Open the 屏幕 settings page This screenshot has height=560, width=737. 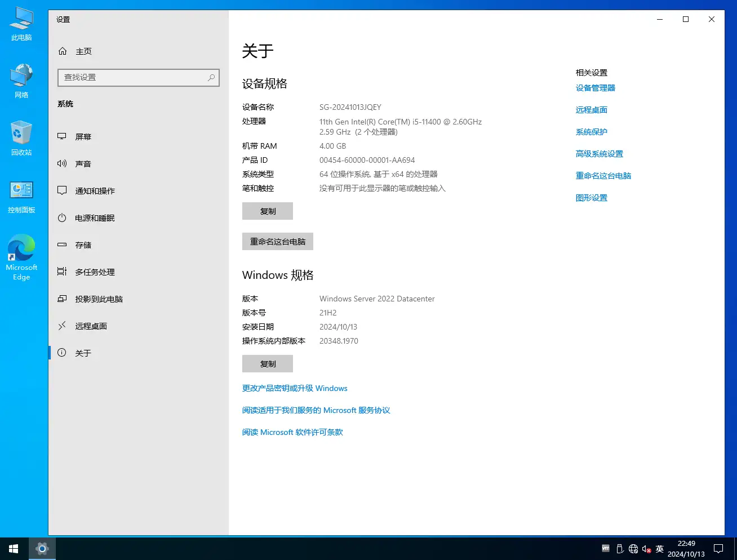pos(138,137)
